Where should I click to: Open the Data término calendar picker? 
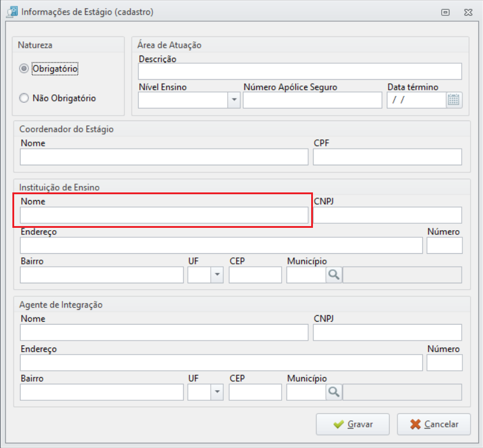pos(453,100)
